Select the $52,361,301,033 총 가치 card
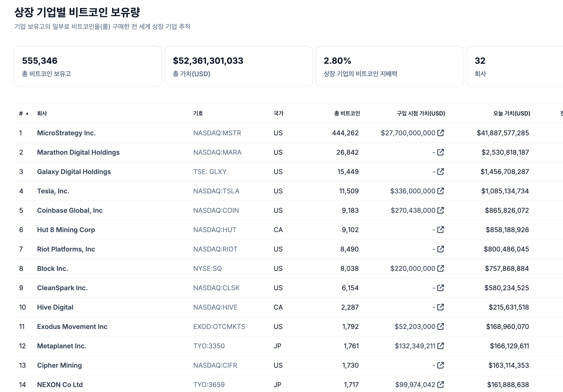Screen dimensions: 563x392 (239, 66)
